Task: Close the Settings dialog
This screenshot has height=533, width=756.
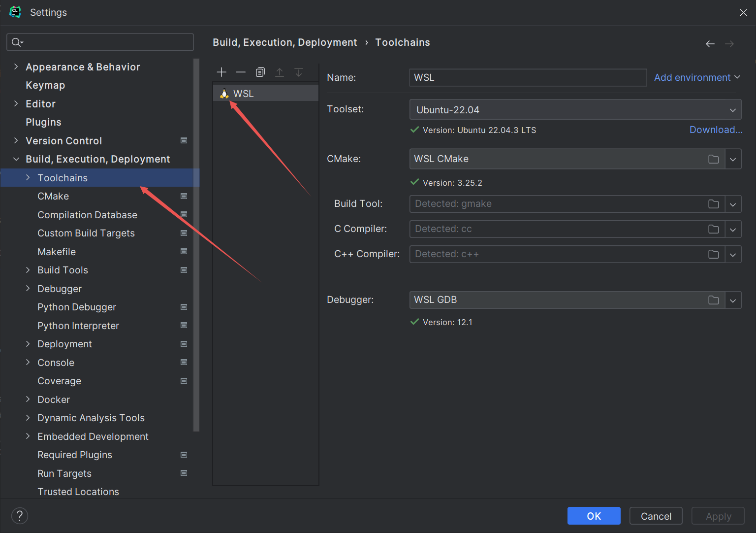Action: pyautogui.click(x=743, y=12)
